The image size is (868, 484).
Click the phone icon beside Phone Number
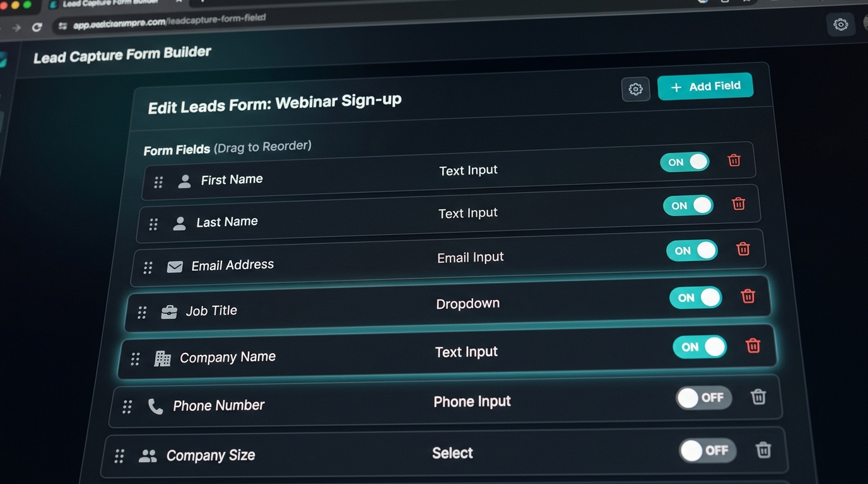click(155, 406)
